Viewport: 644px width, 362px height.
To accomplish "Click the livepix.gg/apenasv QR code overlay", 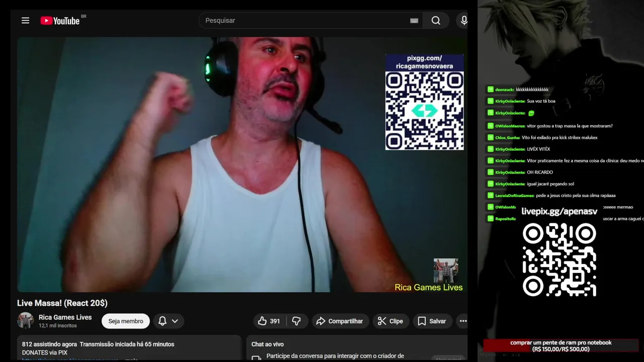I will tap(559, 259).
